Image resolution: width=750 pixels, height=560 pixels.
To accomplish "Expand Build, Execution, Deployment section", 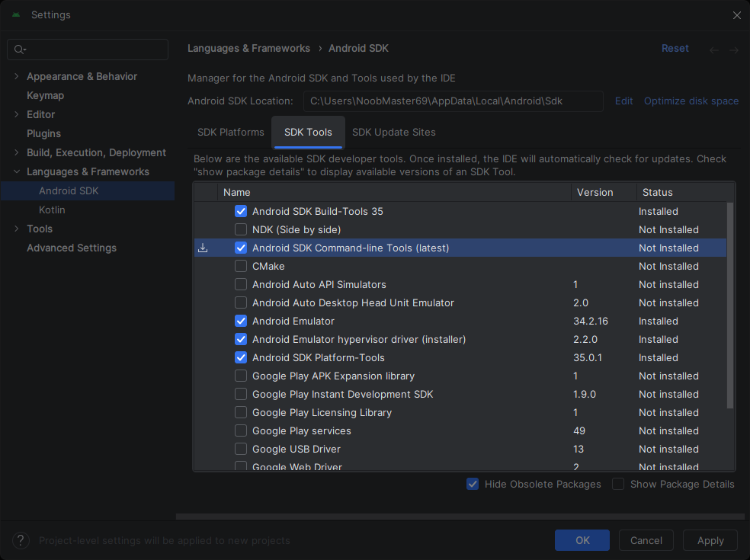I will [x=17, y=152].
